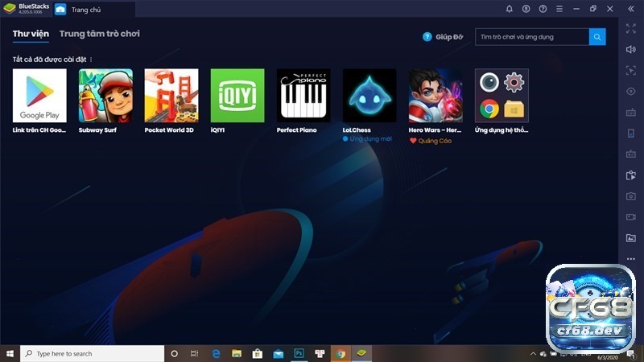Expand more sidebar options ellipsis
The height and width of the screenshot is (362, 644).
(x=631, y=259)
